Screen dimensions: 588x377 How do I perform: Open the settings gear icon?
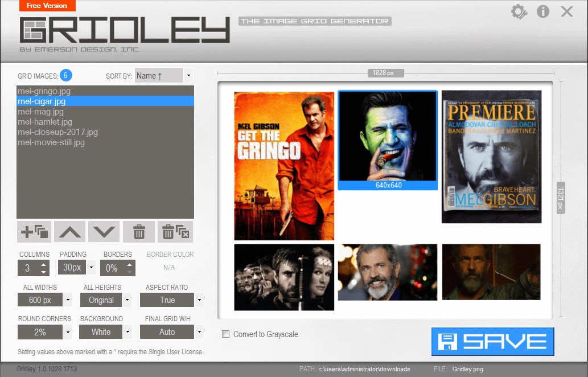tap(519, 11)
